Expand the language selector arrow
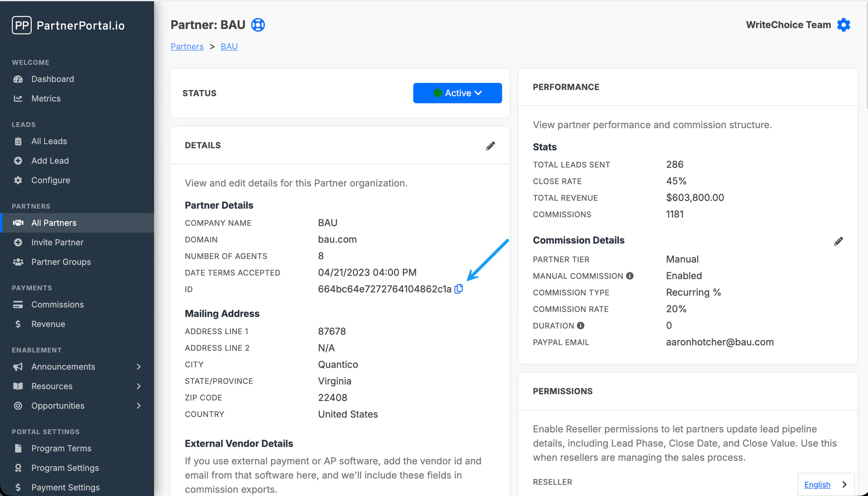868x496 pixels. pos(845,485)
